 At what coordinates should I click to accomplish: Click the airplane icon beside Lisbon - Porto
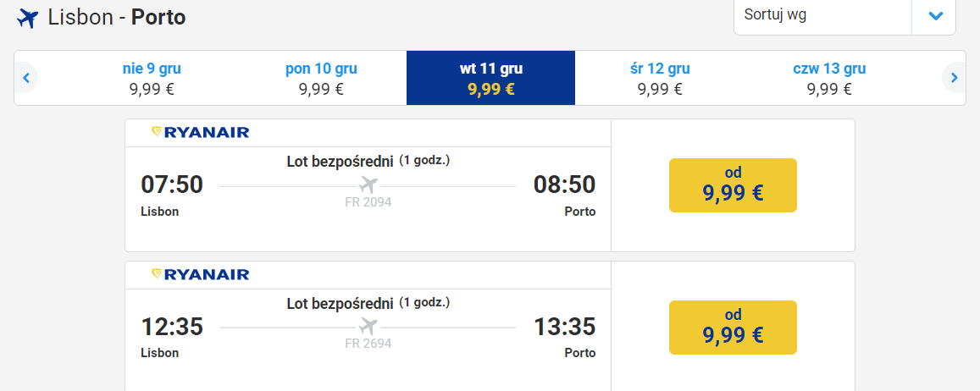27,19
